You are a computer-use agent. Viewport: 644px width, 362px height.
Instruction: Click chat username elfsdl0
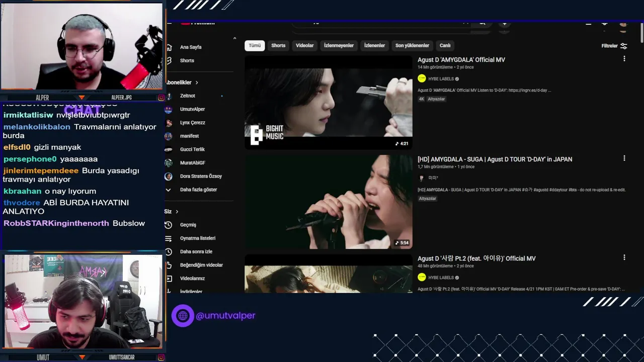click(x=17, y=147)
